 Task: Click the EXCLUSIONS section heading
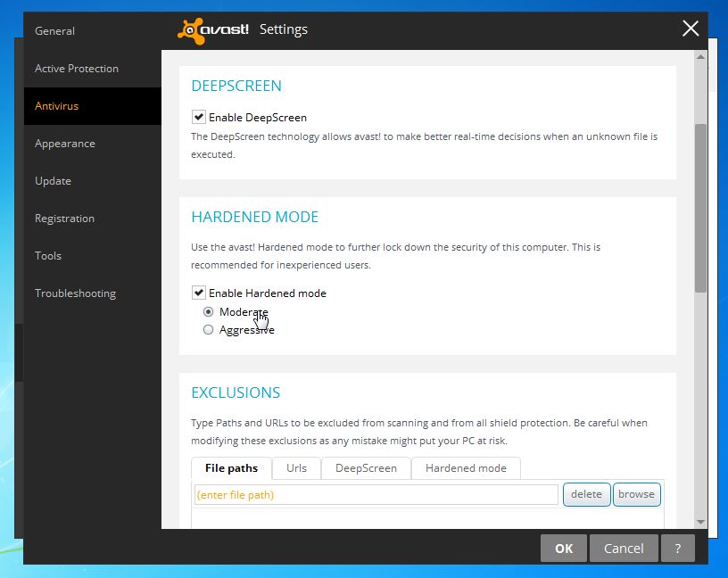pos(236,392)
